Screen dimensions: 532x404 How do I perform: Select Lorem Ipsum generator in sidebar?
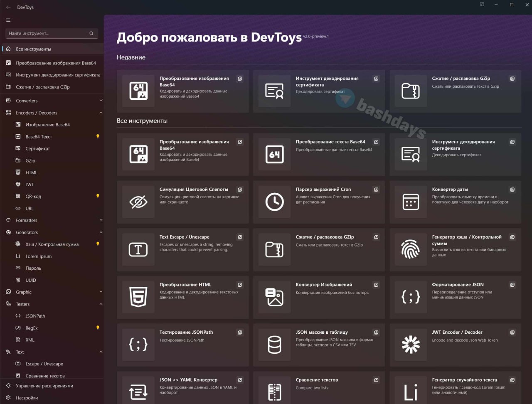click(53, 256)
